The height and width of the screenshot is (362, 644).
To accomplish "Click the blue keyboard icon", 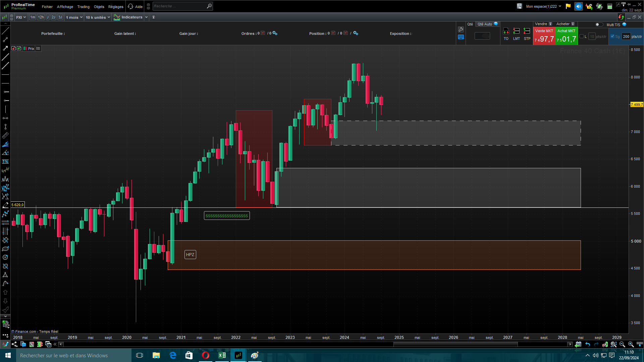I will point(461,37).
